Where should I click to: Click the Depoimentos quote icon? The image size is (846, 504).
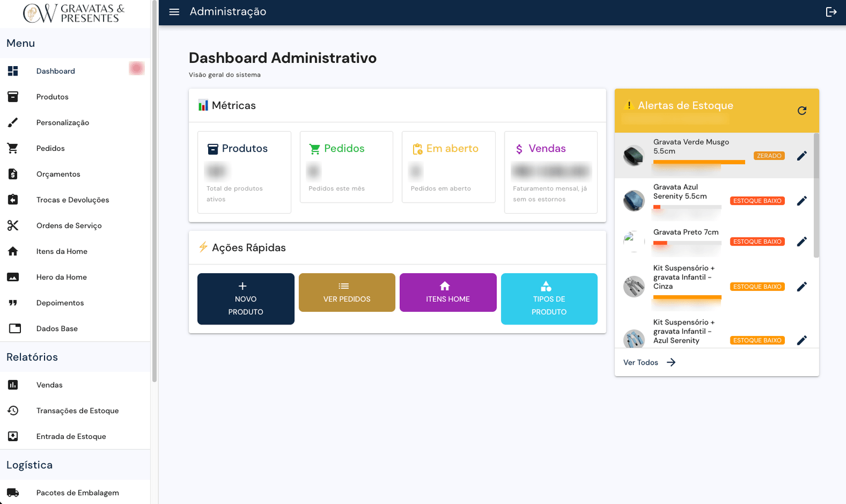(x=13, y=302)
